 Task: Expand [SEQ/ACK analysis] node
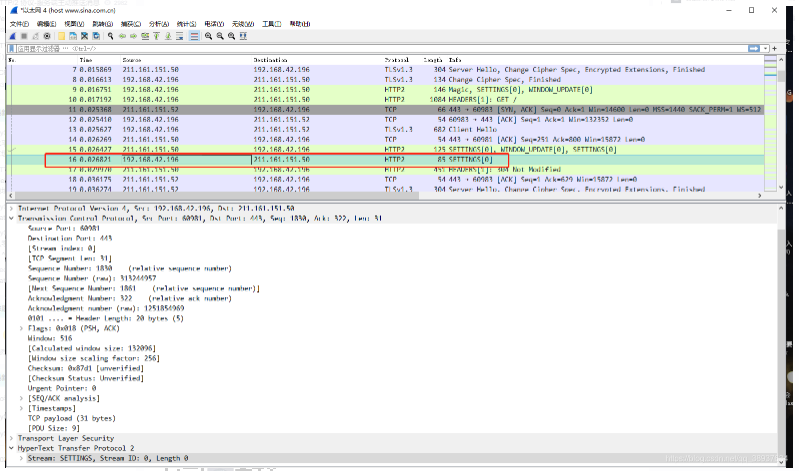pos(21,398)
